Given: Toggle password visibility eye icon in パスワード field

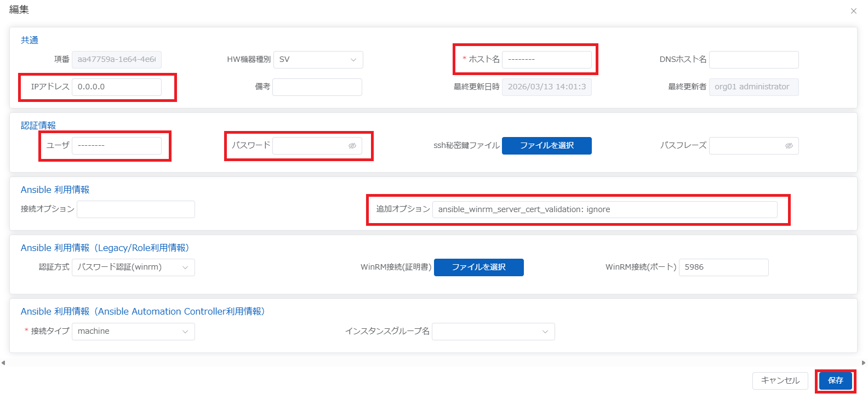Looking at the screenshot, I should click(352, 146).
